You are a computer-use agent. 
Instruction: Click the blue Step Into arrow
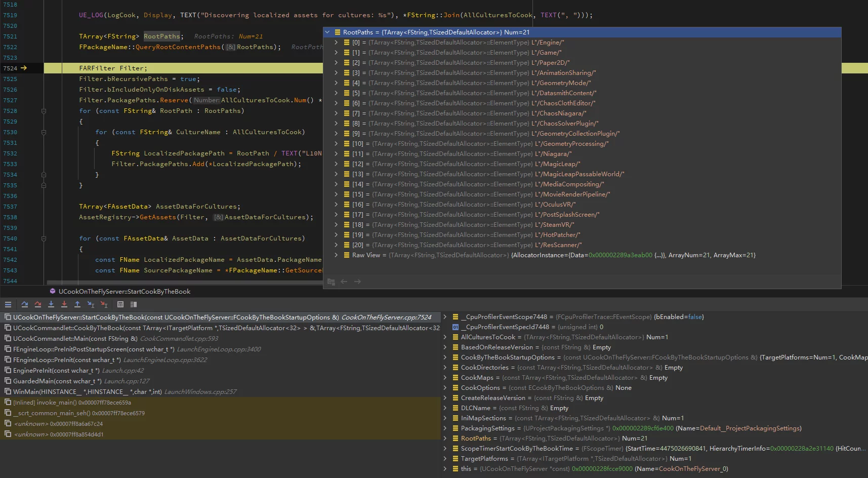pyautogui.click(x=51, y=304)
